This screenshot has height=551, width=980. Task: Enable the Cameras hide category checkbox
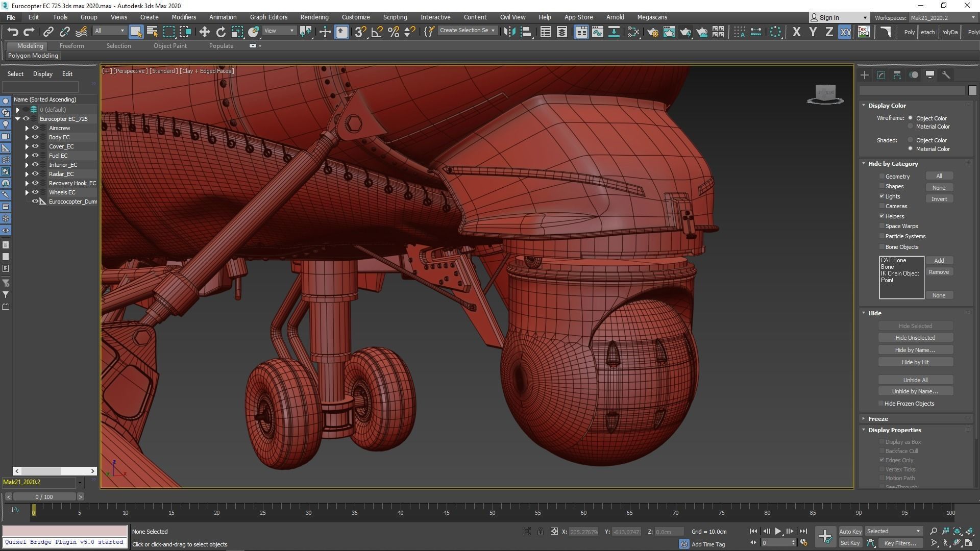point(881,206)
